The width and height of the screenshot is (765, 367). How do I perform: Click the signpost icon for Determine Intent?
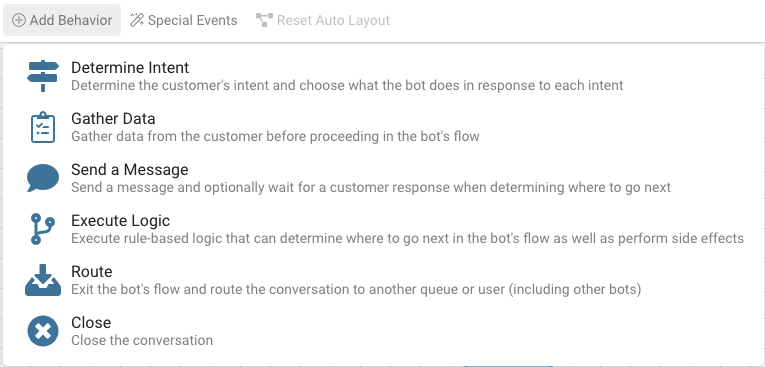coord(43,76)
